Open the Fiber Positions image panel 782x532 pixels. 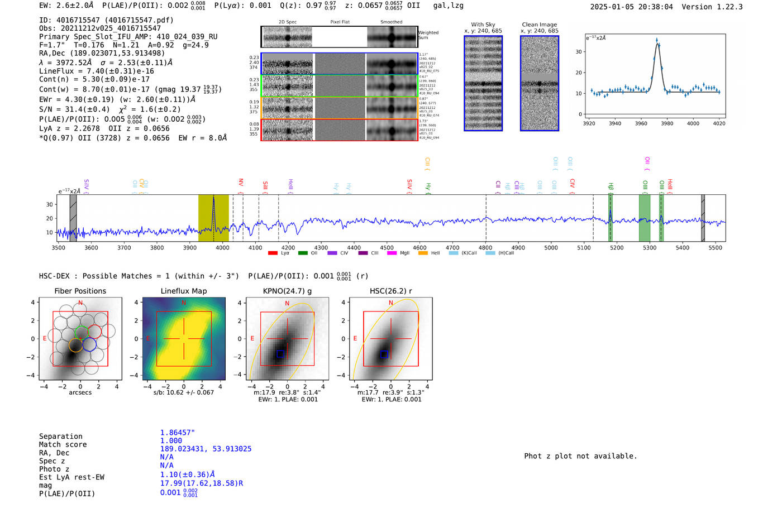[80, 339]
